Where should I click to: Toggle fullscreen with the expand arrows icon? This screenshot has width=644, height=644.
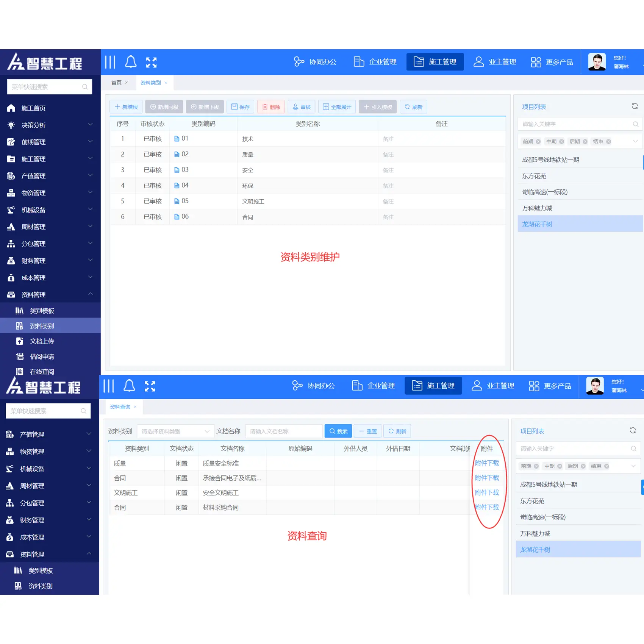coord(152,62)
